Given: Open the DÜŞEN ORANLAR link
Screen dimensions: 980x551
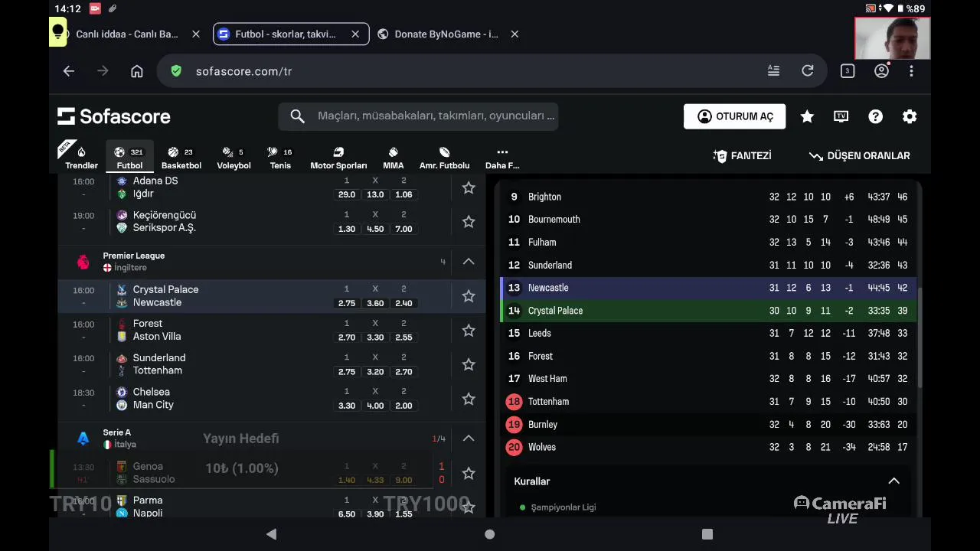Looking at the screenshot, I should [860, 155].
